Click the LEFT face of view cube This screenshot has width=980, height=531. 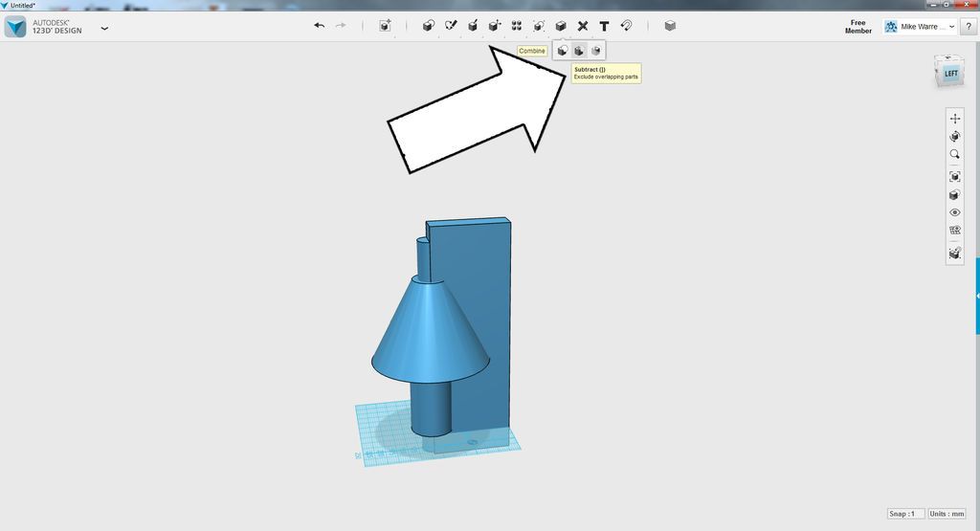point(950,74)
